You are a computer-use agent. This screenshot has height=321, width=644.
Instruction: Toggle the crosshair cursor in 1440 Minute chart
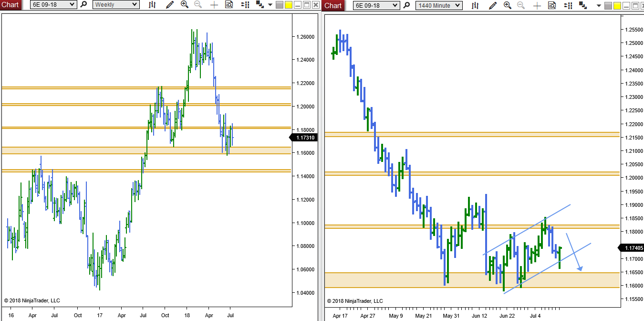(x=538, y=5)
